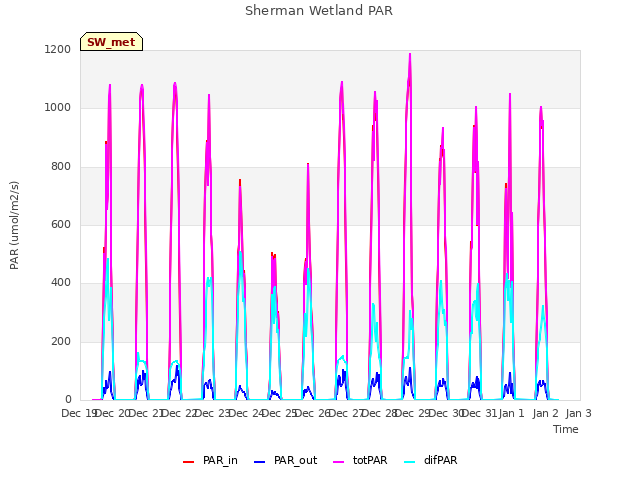The image size is (640, 480).
Task: Click the Dec 19 x-axis tick label
Action: (79, 413)
